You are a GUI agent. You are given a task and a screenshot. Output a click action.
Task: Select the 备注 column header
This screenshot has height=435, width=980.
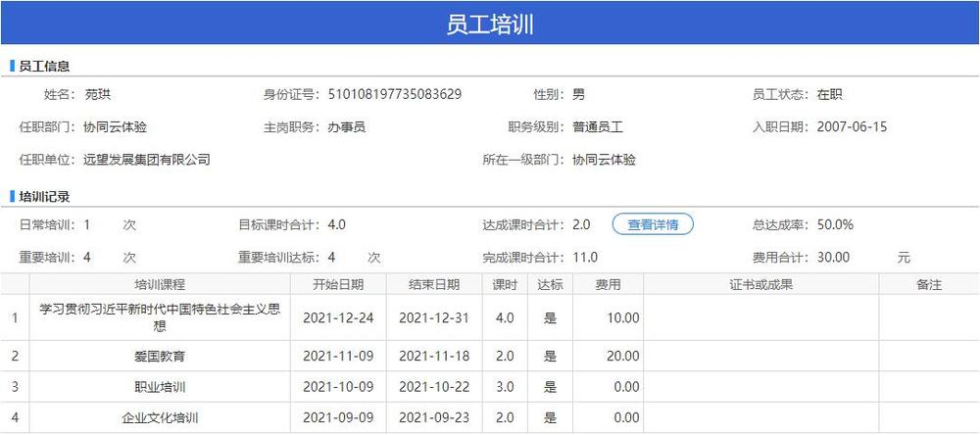928,285
